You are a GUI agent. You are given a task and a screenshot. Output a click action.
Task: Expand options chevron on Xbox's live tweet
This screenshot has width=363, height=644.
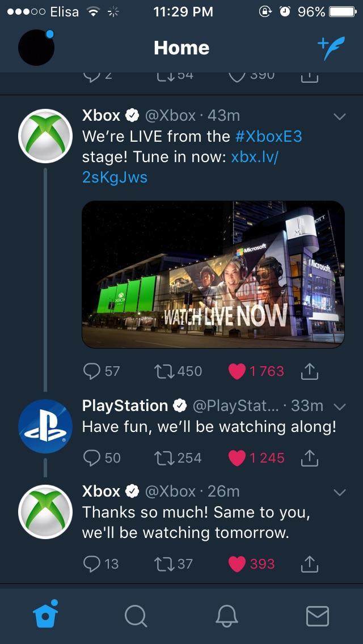[x=339, y=117]
